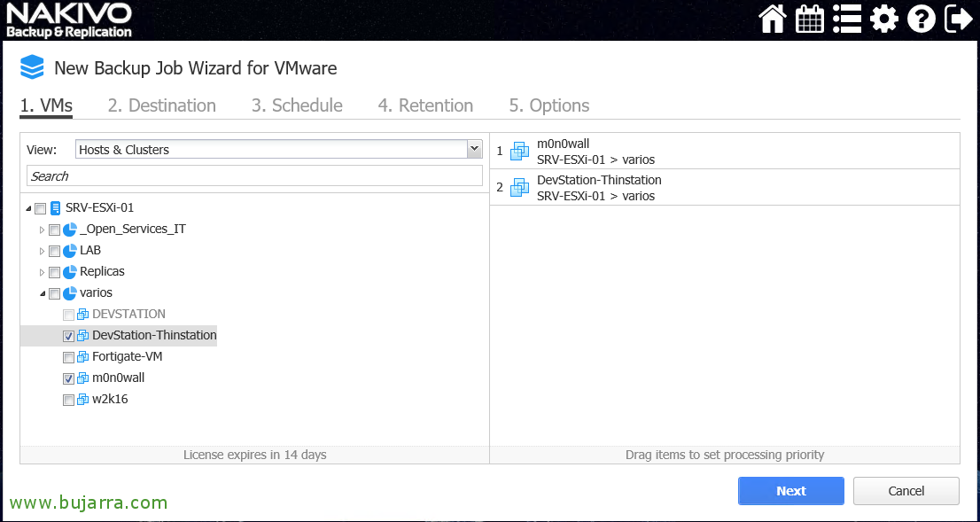Click the DEVSTATION VM icon

click(x=82, y=315)
